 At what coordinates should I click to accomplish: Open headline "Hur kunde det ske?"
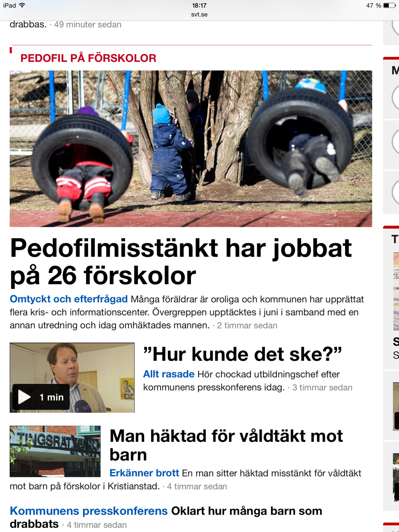point(243,354)
